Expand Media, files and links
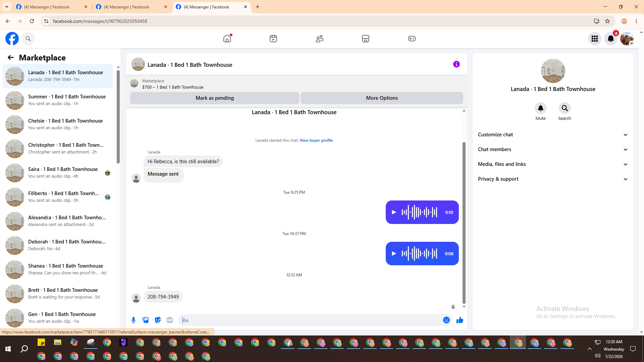The height and width of the screenshot is (362, 644). click(553, 164)
